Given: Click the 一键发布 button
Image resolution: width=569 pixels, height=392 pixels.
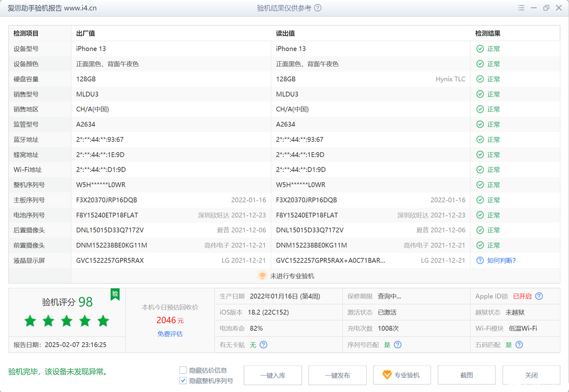Looking at the screenshot, I should pyautogui.click(x=337, y=375).
